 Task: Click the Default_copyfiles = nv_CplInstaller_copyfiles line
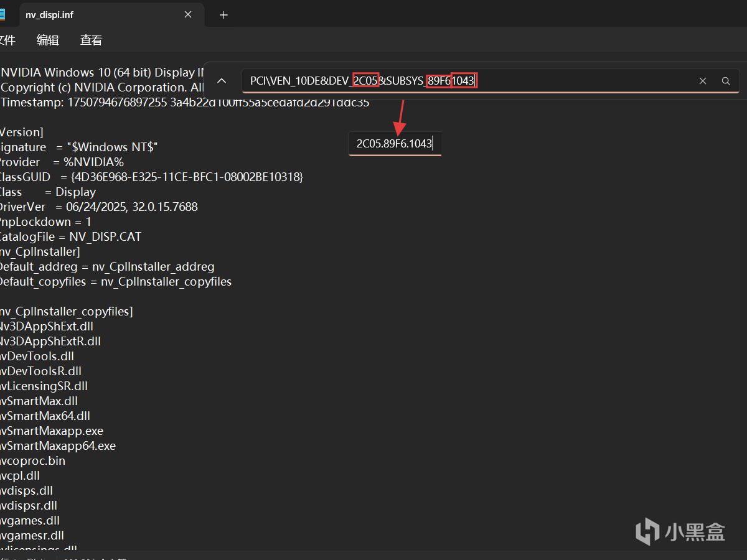click(x=115, y=281)
